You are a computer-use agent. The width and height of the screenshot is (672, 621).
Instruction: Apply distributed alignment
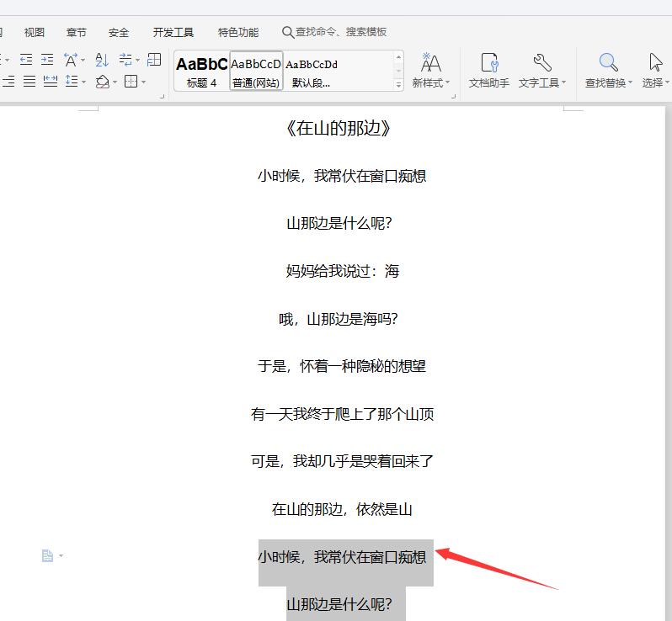click(x=51, y=81)
